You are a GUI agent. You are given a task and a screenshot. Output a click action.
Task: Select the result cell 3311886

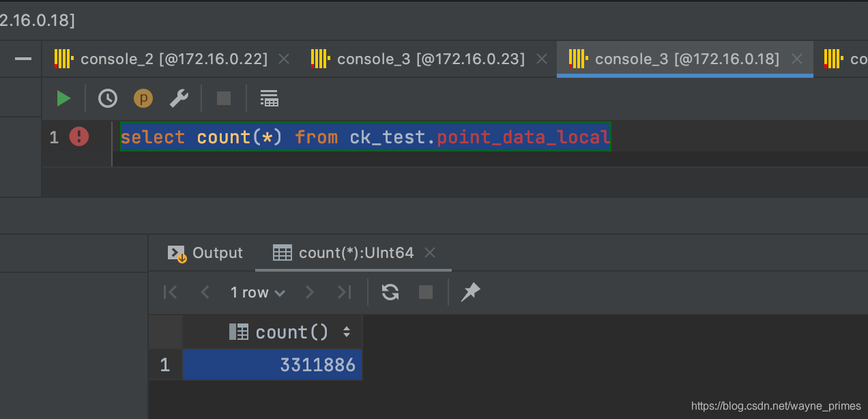[x=272, y=365]
